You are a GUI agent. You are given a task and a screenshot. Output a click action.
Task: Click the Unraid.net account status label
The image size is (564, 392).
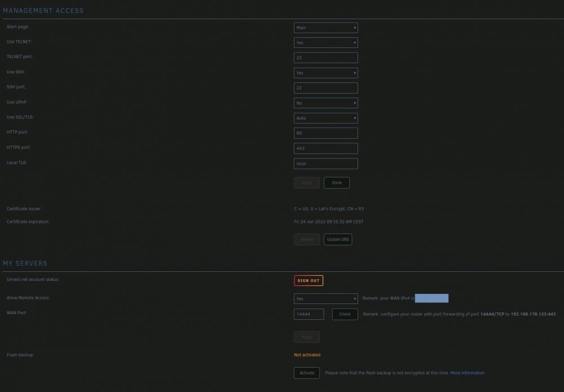point(33,279)
